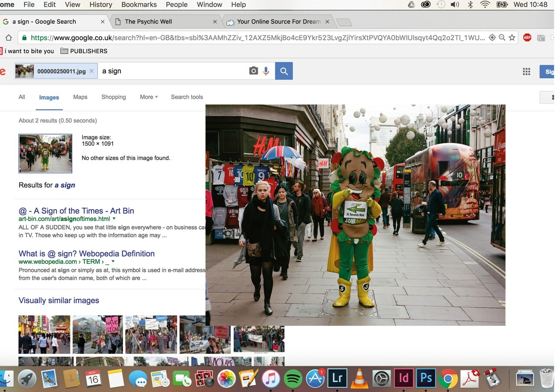Open the first visually similar street thumbnail
Image resolution: width=555 pixels, height=392 pixels.
44,334
